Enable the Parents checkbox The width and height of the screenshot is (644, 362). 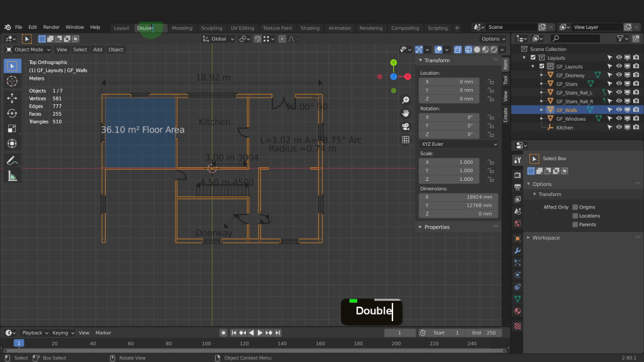tap(575, 224)
